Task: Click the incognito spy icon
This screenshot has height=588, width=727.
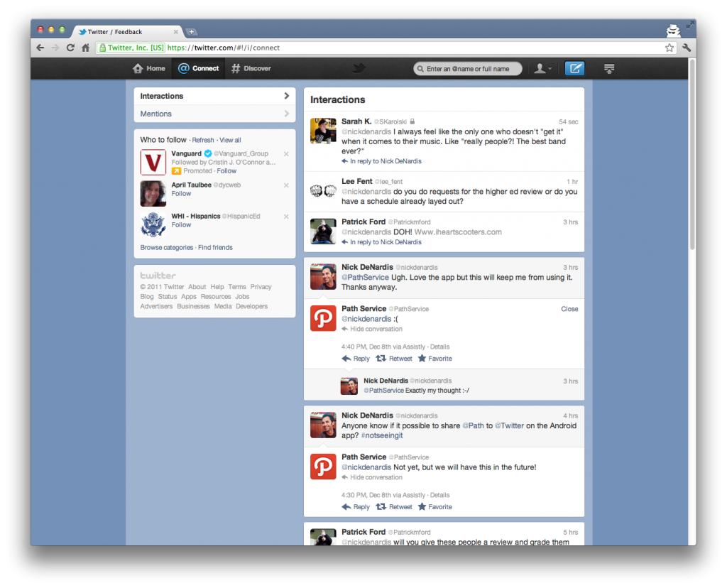Action: (673, 31)
